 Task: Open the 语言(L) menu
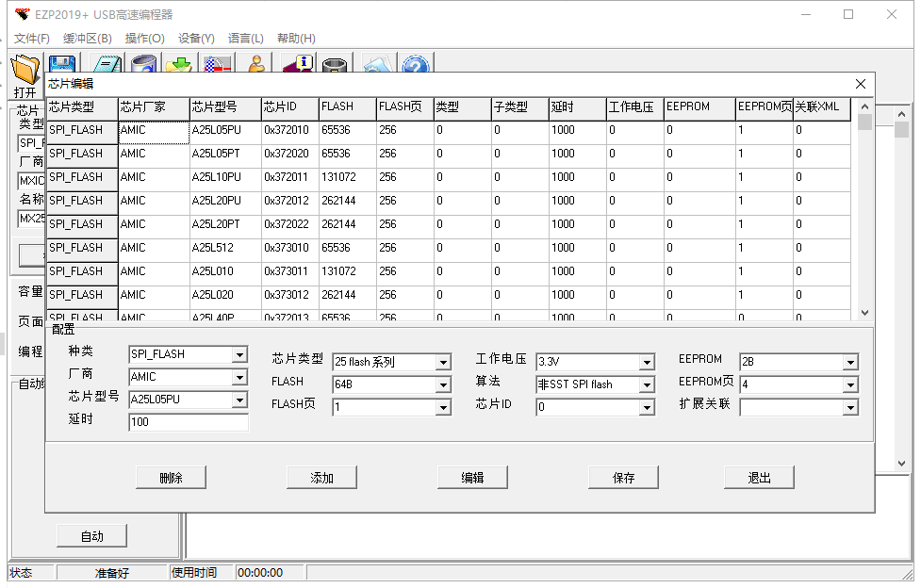click(x=245, y=38)
